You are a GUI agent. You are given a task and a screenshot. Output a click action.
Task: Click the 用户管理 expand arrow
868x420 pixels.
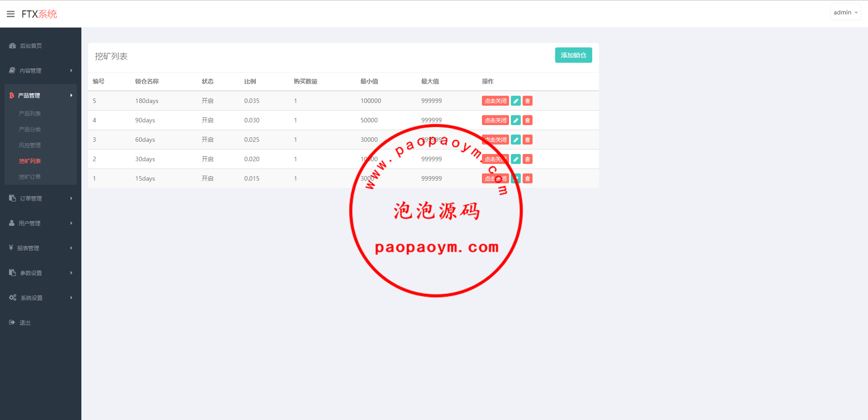(x=71, y=223)
